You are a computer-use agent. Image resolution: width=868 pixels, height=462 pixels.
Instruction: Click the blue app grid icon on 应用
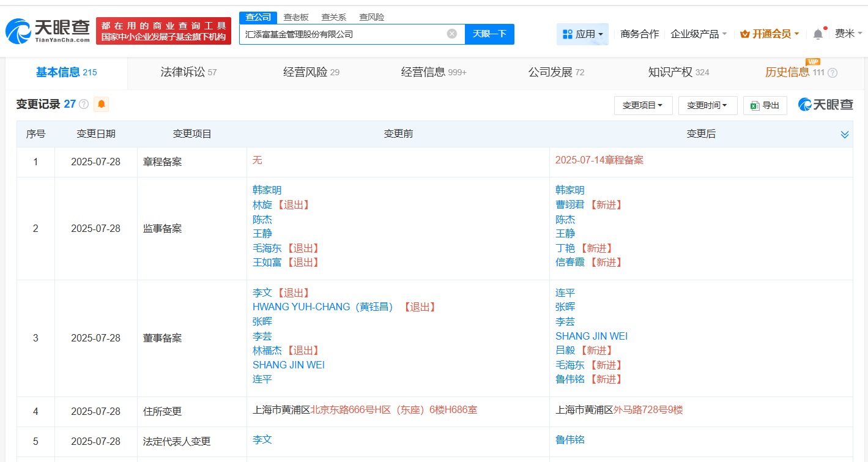click(568, 34)
